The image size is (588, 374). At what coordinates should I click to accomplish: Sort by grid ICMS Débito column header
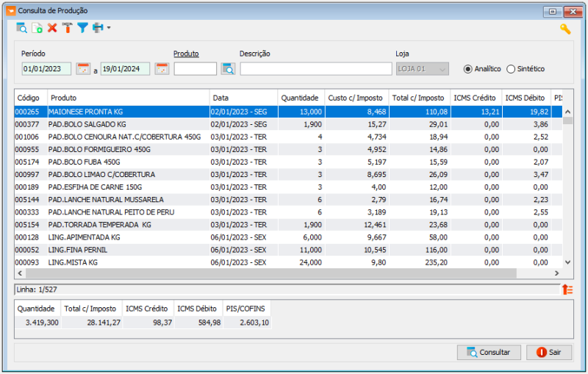[526, 98]
